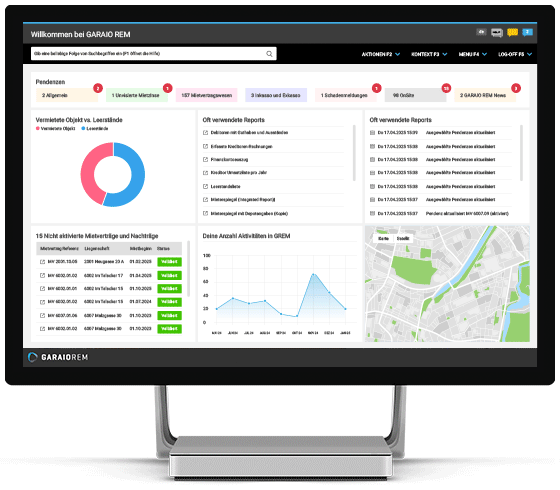
Task: Click green status button for MV 6007.01.06
Action: [169, 315]
